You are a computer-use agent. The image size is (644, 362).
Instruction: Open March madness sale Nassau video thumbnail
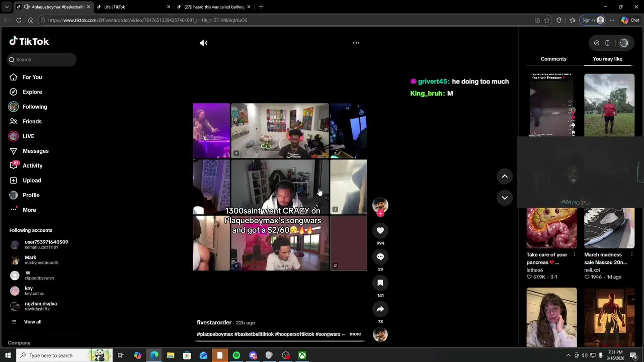pos(609,228)
